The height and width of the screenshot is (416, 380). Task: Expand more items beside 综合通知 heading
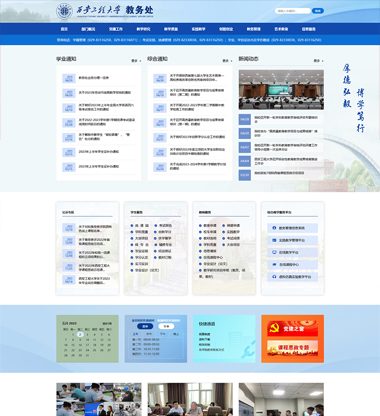[227, 61]
